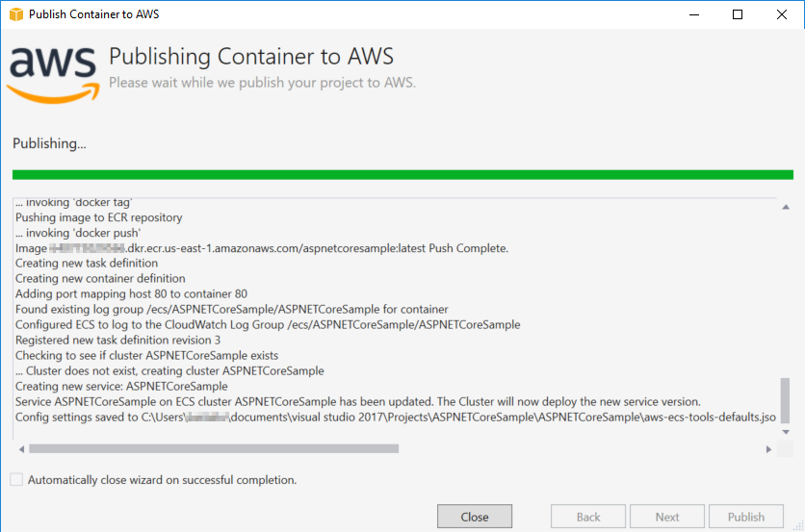Image resolution: width=805 pixels, height=532 pixels.
Task: Click the log's scroll down arrow
Action: pos(785,432)
